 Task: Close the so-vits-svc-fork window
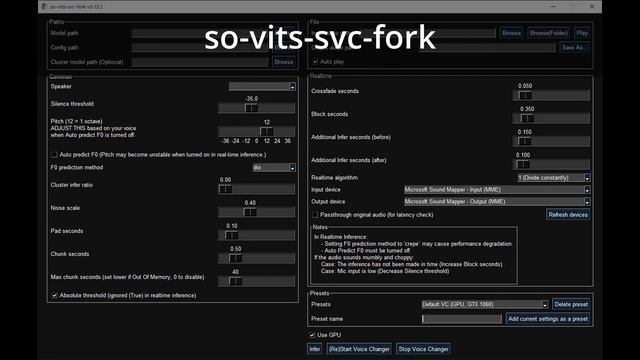coord(592,7)
